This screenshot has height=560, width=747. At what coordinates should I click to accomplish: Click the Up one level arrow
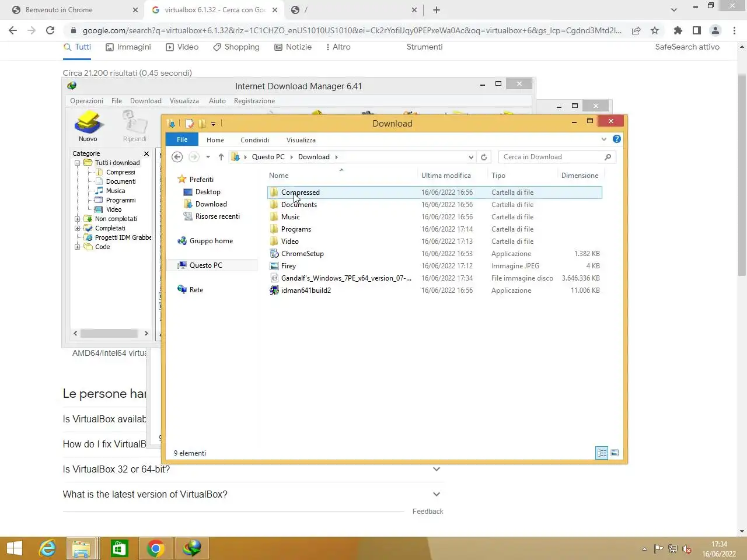[x=221, y=157]
